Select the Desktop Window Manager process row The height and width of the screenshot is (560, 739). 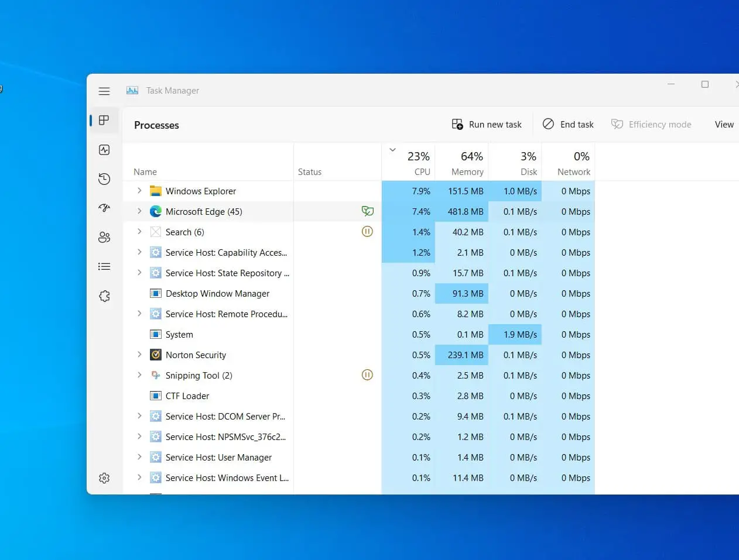217,294
